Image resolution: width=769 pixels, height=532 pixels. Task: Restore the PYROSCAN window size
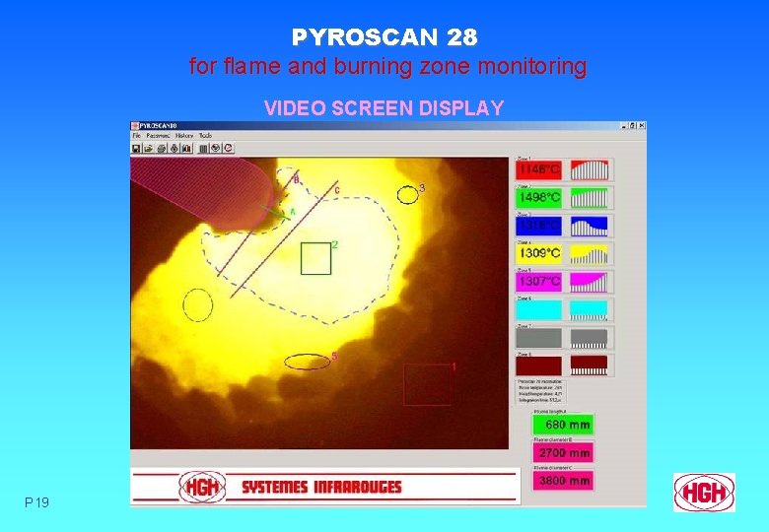coord(633,126)
